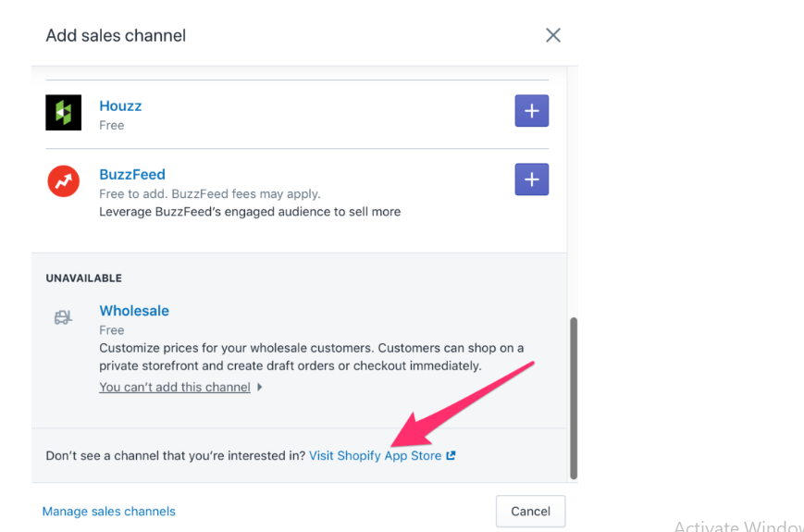Click external-link icon beside Shopify App Store

click(x=451, y=456)
